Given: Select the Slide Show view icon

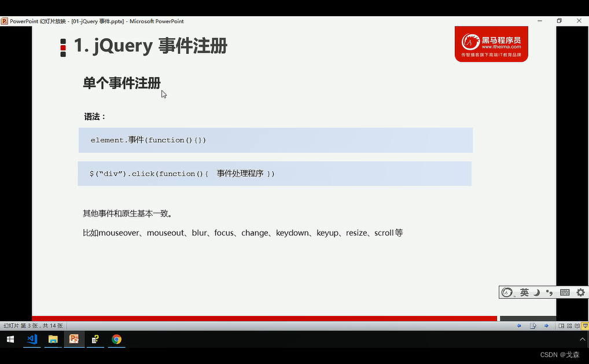Looking at the screenshot, I should click(585, 326).
